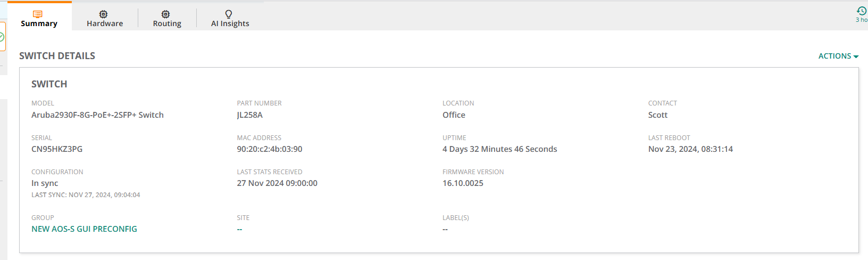This screenshot has width=868, height=260.
Task: Click the Routing chip icon
Action: [166, 14]
